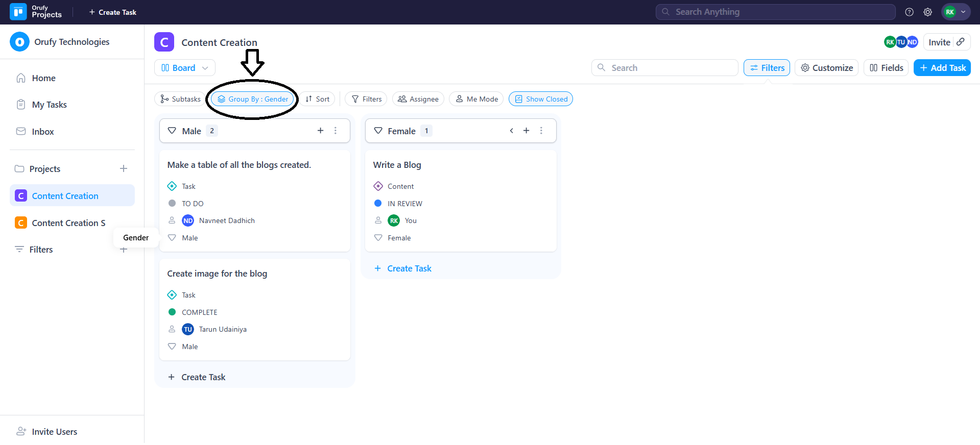Open the Female column three-dot menu
This screenshot has width=980, height=445.
[541, 131]
